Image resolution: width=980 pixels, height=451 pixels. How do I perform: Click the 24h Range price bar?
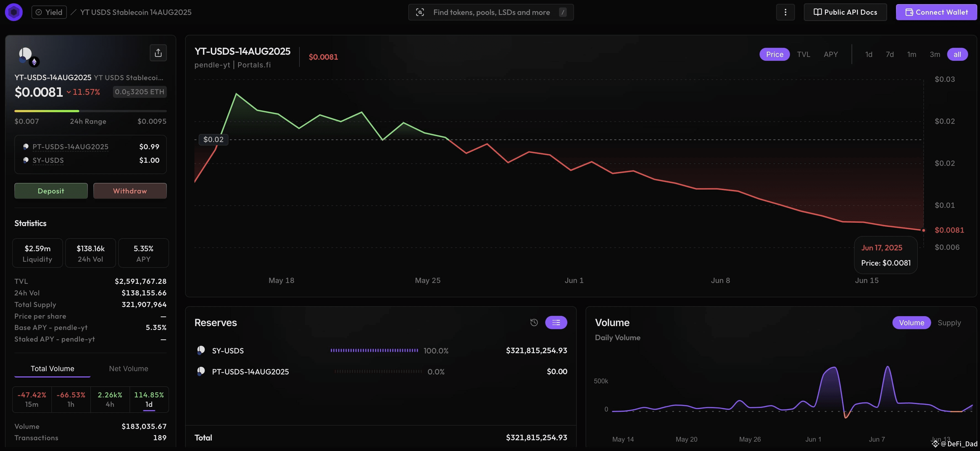pyautogui.click(x=91, y=111)
